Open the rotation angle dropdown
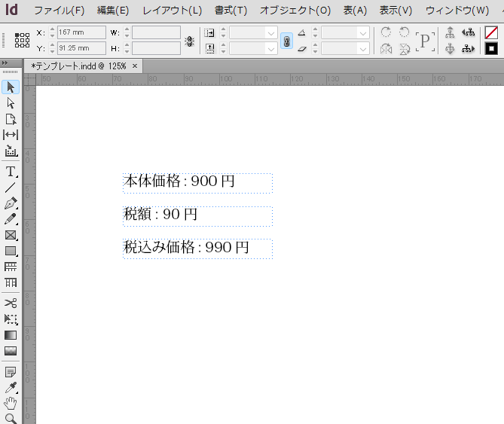The height and width of the screenshot is (424, 504). 363,33
